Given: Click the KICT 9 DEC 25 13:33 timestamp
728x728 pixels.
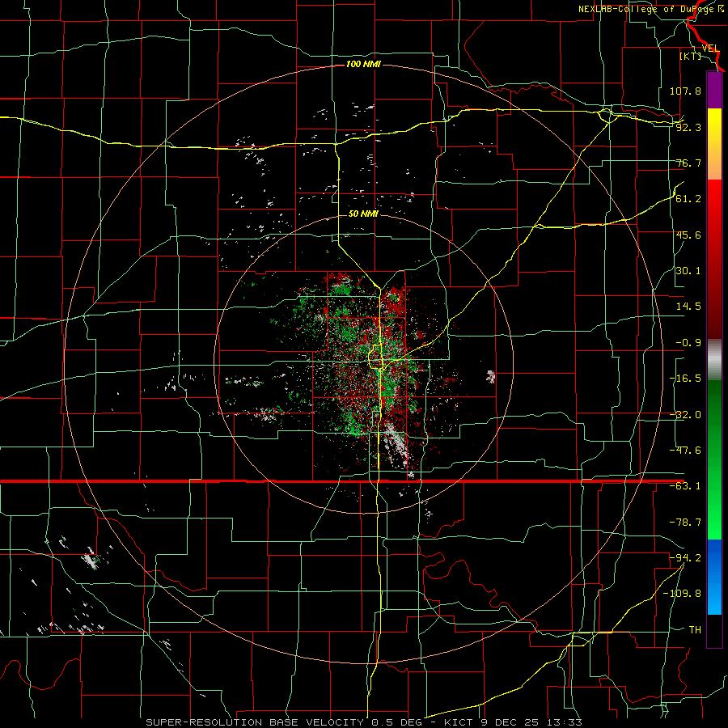Looking at the screenshot, I should point(514,722).
